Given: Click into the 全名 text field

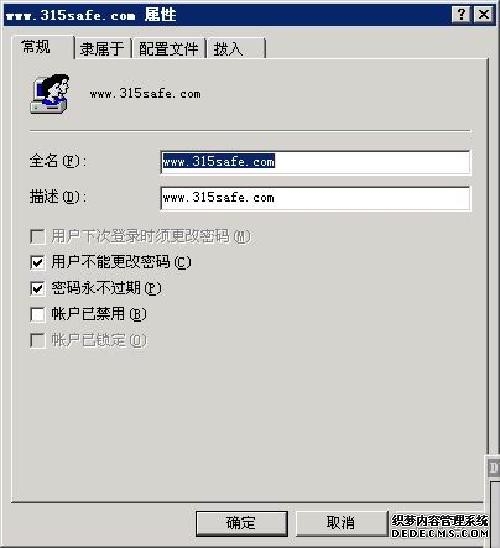Looking at the screenshot, I should click(x=316, y=162).
